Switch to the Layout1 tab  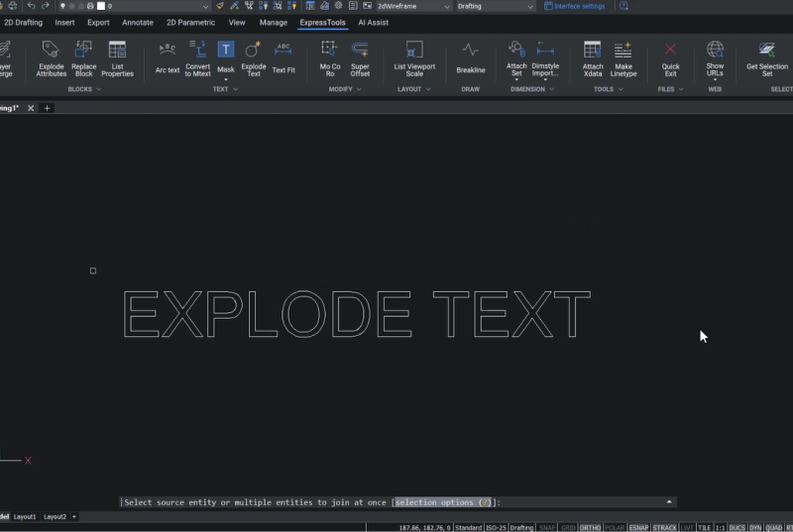[25, 517]
